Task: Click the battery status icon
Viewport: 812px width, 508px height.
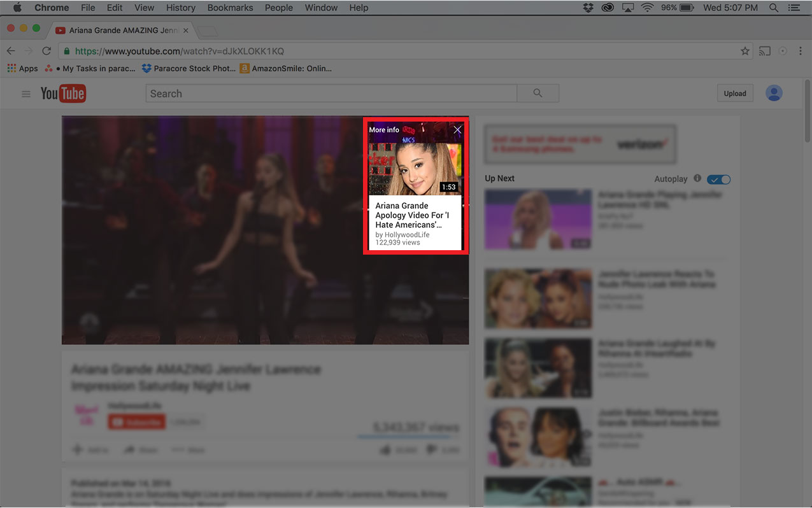Action: click(x=687, y=8)
